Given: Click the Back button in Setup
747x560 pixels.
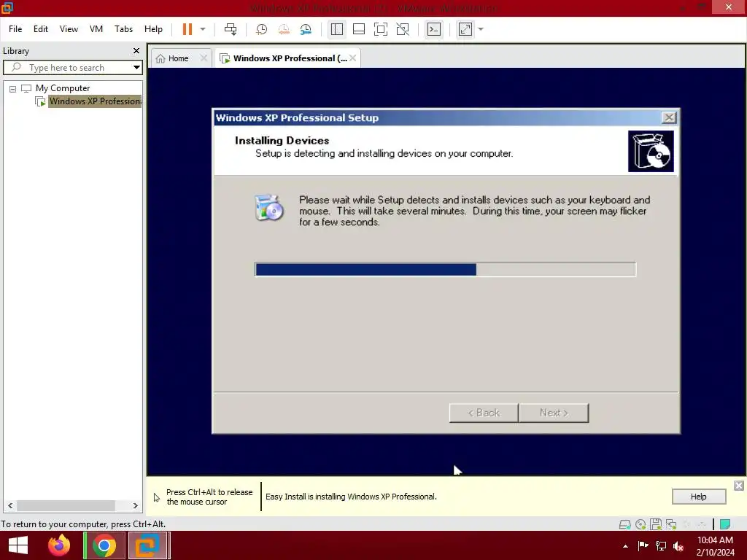Looking at the screenshot, I should tap(484, 413).
